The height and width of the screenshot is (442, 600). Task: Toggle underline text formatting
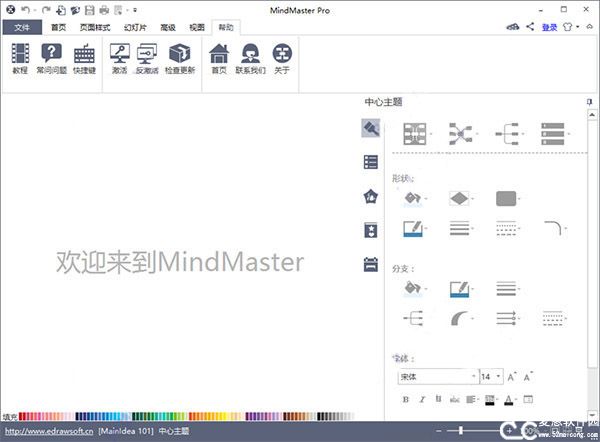pos(438,400)
